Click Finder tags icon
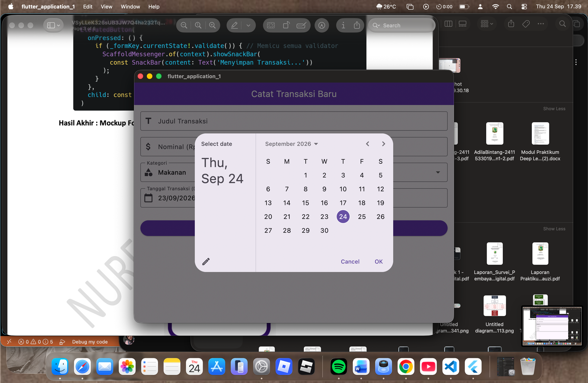Viewport: 588px width, 383px height. pyautogui.click(x=526, y=24)
